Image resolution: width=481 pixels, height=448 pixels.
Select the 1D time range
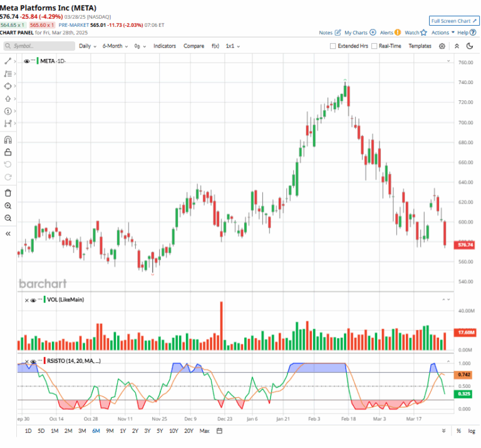coord(28,431)
